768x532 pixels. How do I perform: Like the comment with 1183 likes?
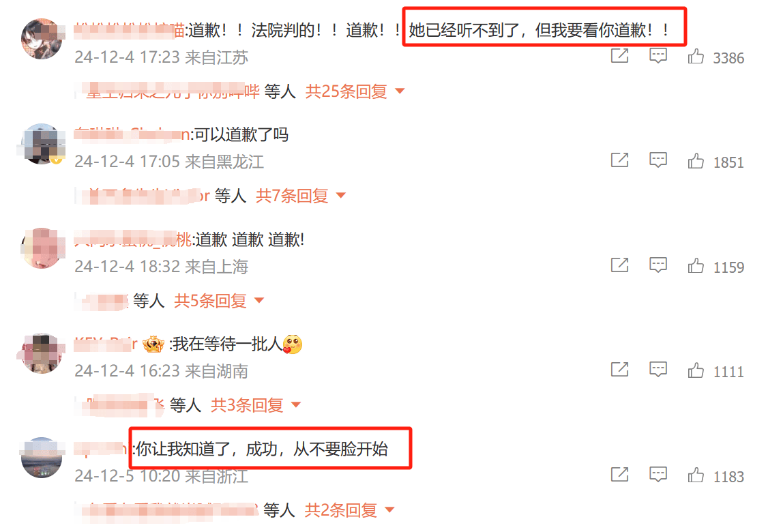tap(696, 475)
